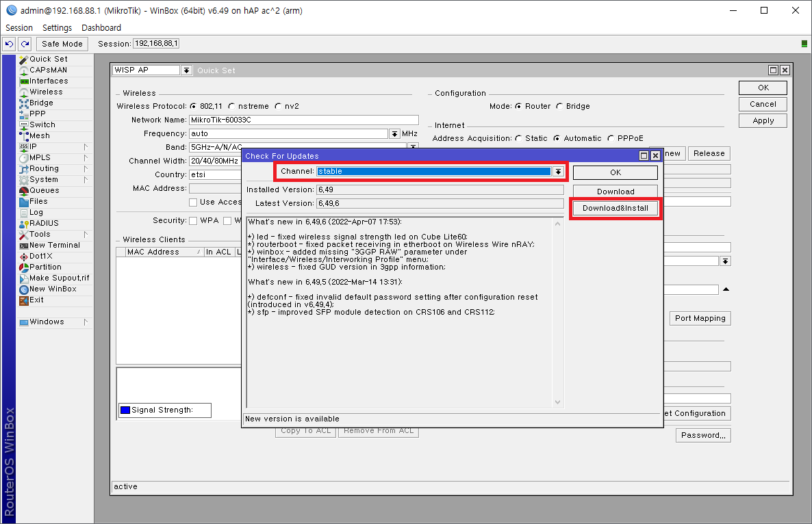Open Quick Set from the sidebar
This screenshot has width=812, height=524.
coord(48,59)
